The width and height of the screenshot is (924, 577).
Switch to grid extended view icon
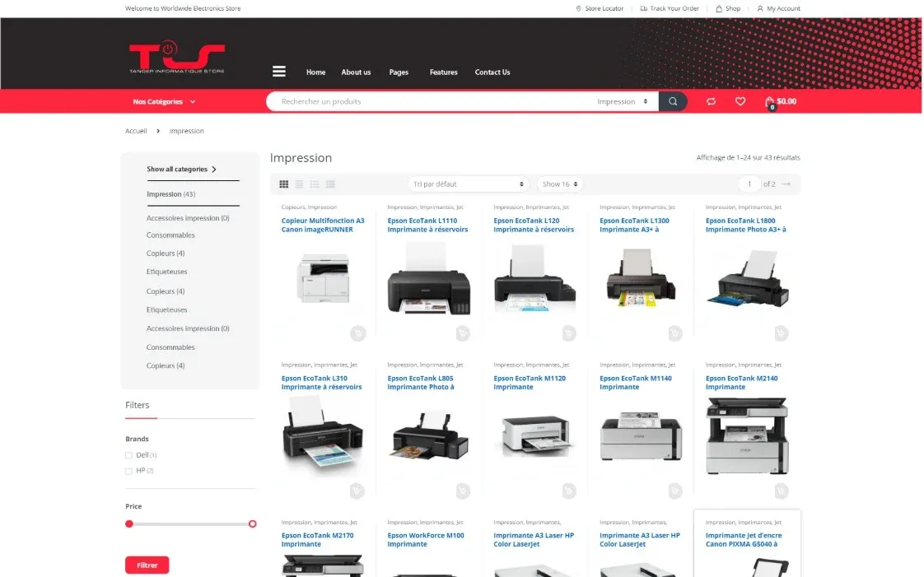(299, 184)
